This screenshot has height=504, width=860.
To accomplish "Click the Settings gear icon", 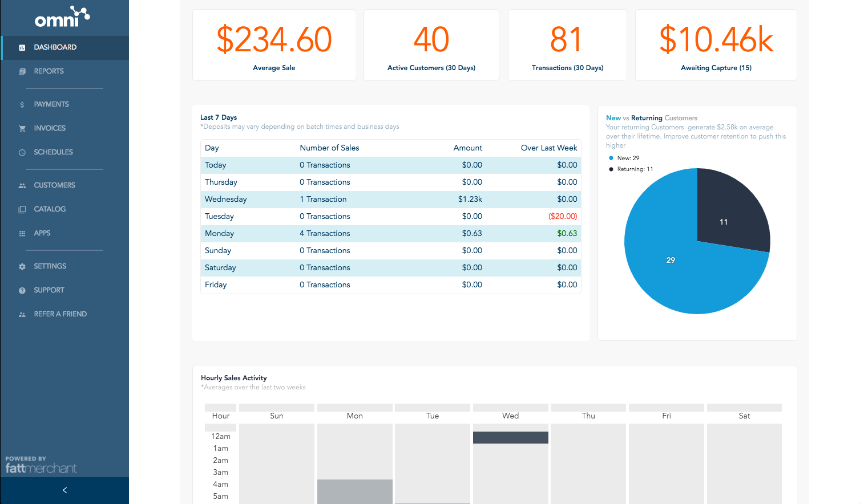I will point(22,267).
